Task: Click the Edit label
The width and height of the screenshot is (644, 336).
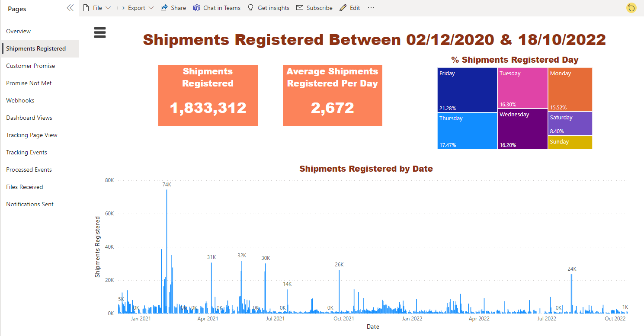Action: tap(355, 8)
